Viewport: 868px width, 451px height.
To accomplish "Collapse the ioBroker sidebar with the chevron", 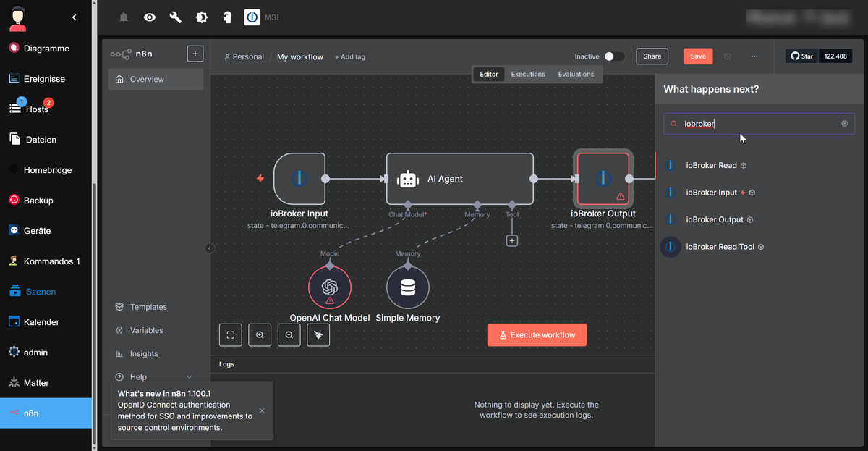I will tap(75, 17).
